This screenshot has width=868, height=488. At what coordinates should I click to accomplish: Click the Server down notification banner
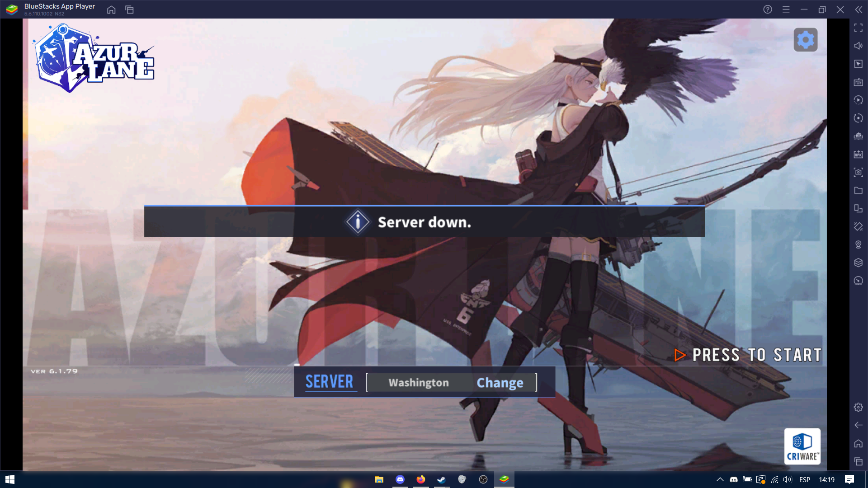point(425,222)
